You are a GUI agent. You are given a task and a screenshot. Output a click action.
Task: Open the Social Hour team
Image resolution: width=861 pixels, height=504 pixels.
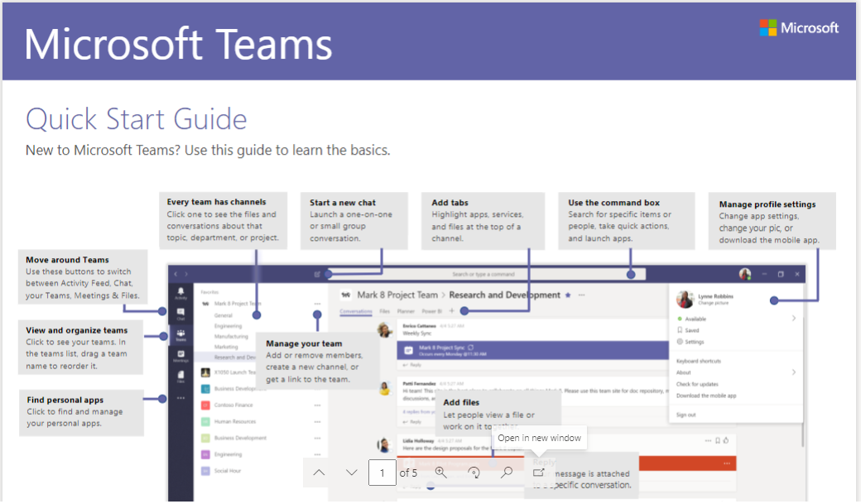coord(227,471)
